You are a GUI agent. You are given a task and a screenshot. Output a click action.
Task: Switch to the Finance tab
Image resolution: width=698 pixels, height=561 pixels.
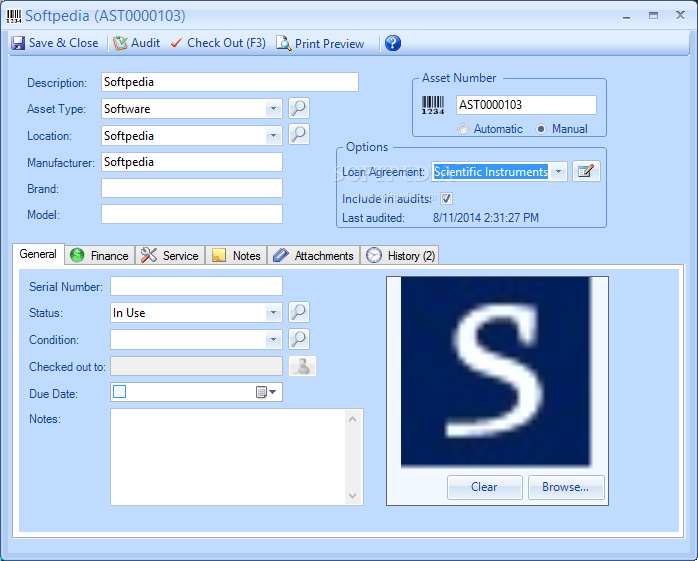pyautogui.click(x=100, y=256)
